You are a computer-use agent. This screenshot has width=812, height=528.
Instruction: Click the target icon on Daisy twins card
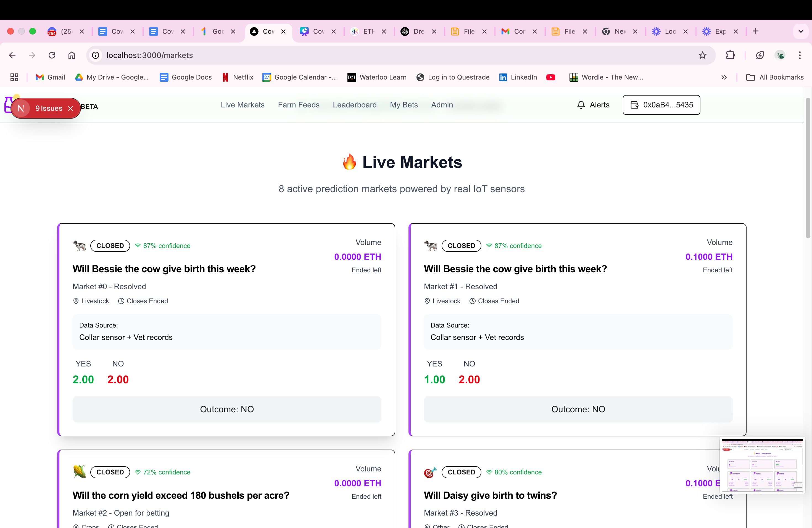coord(431,472)
